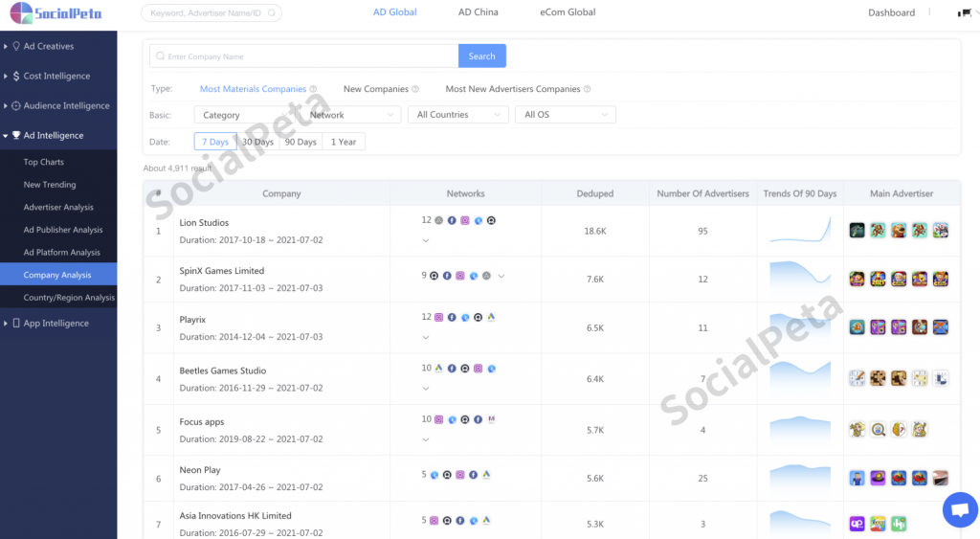The image size is (980, 539).
Task: Click the Enter Company Name field
Action: click(x=303, y=56)
